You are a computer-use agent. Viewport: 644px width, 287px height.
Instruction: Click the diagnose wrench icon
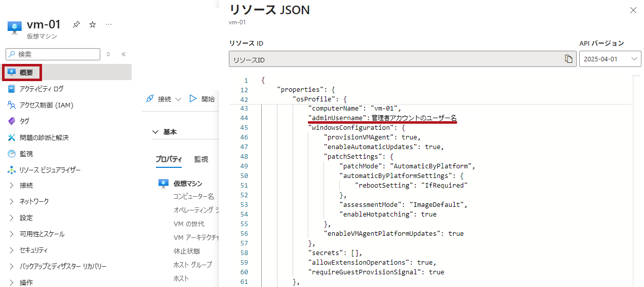12,137
